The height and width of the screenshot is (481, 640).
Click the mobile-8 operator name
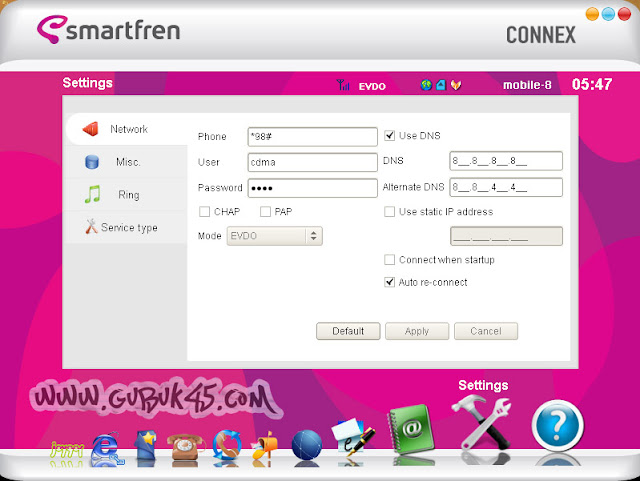527,85
